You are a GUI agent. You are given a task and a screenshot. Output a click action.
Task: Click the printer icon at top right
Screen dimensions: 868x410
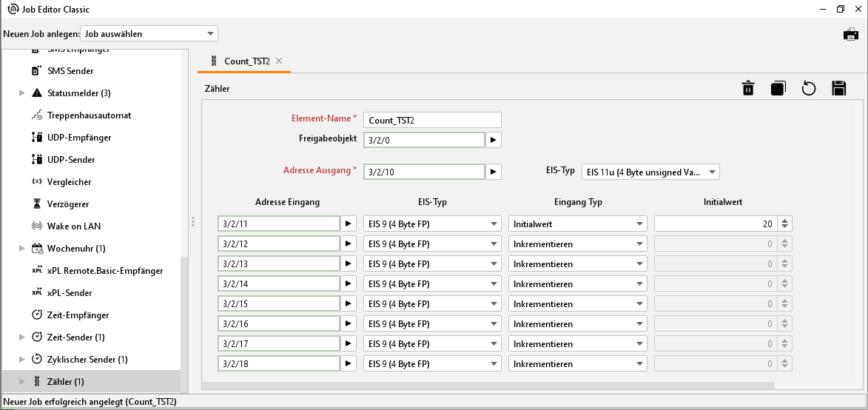tap(851, 34)
